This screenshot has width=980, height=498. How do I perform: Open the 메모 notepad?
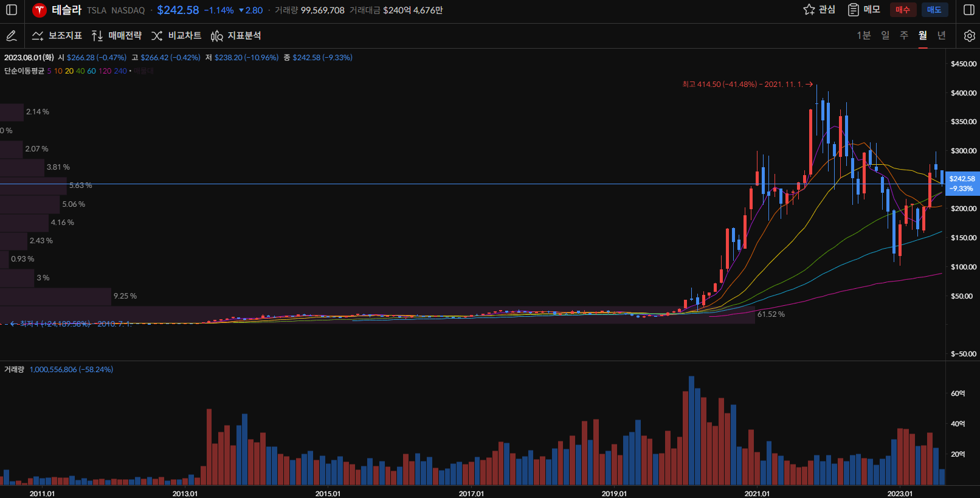tap(864, 10)
